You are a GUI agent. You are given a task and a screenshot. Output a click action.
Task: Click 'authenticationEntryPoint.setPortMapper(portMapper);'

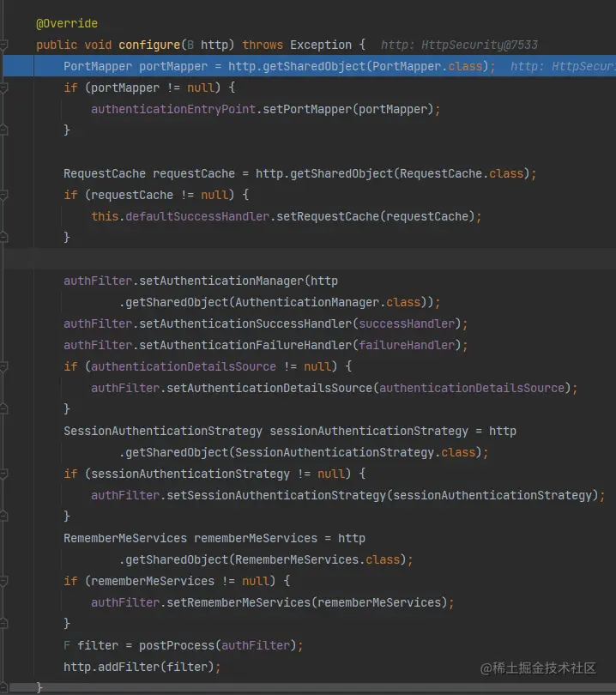tap(265, 109)
